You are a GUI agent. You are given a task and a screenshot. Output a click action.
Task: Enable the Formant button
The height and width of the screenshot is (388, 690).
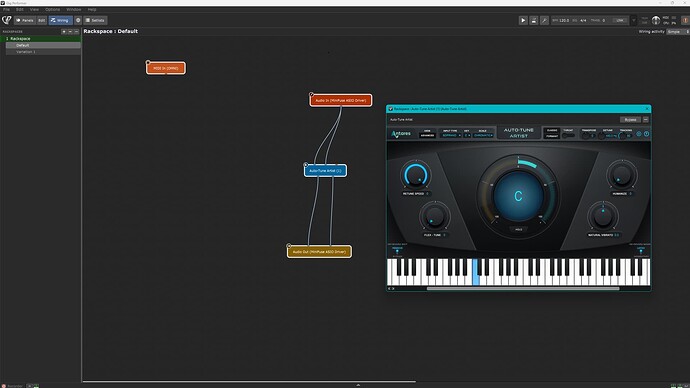pyautogui.click(x=552, y=136)
